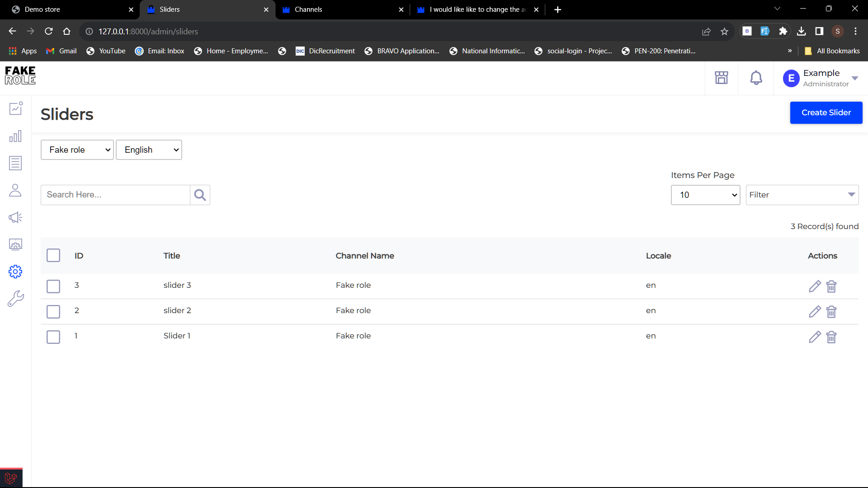This screenshot has height=488, width=868.
Task: Open browser extensions puzzle icon
Action: click(x=783, y=31)
